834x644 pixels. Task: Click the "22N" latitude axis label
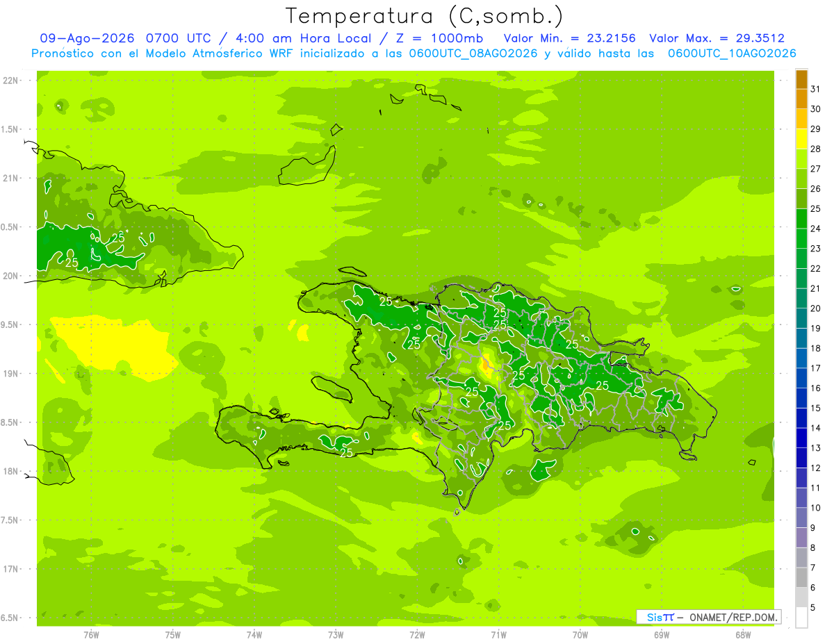pyautogui.click(x=11, y=80)
